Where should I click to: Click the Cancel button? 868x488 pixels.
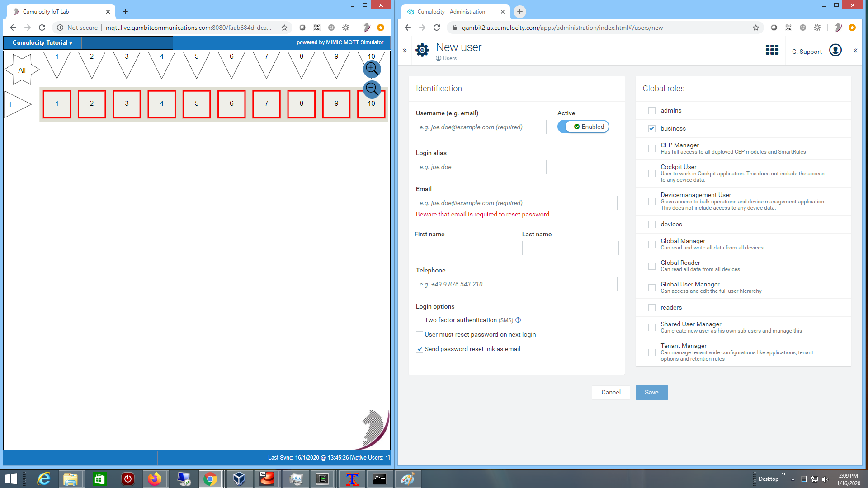tap(611, 393)
